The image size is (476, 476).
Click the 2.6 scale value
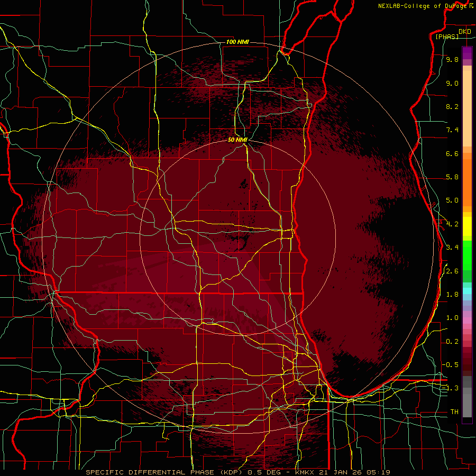[x=452, y=271]
